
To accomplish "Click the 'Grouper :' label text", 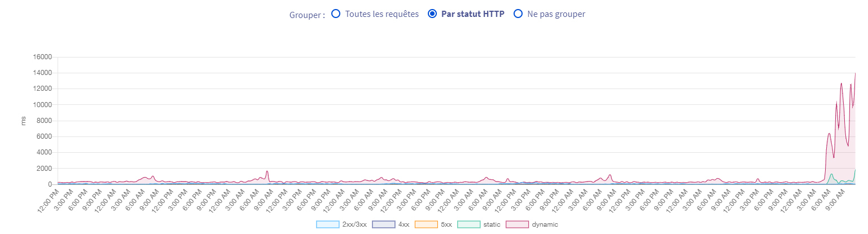I will click(x=307, y=15).
